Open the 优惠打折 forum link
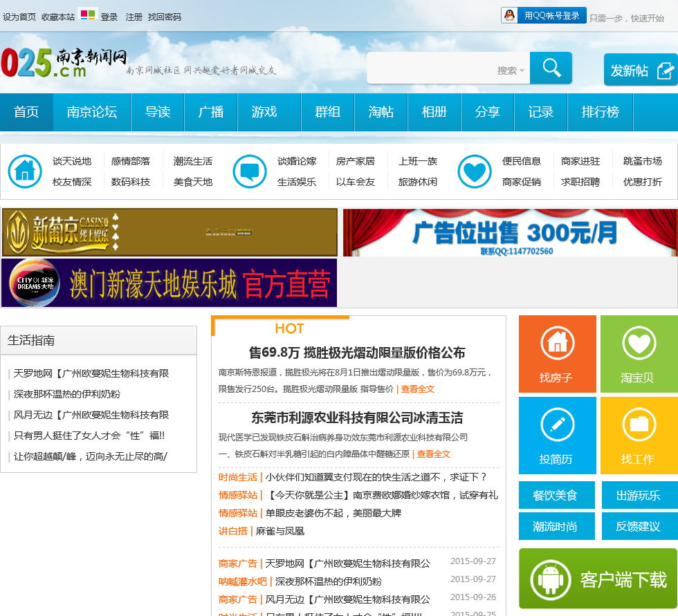678x616 pixels. pyautogui.click(x=643, y=182)
